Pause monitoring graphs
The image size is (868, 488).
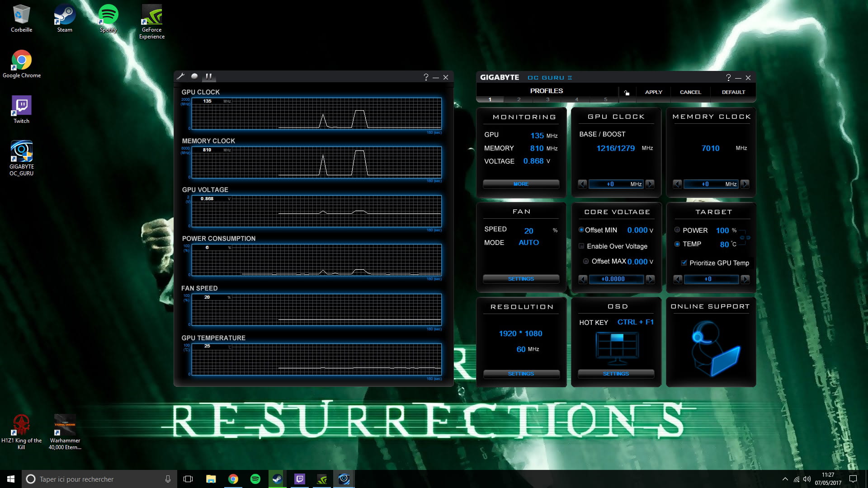pos(208,76)
